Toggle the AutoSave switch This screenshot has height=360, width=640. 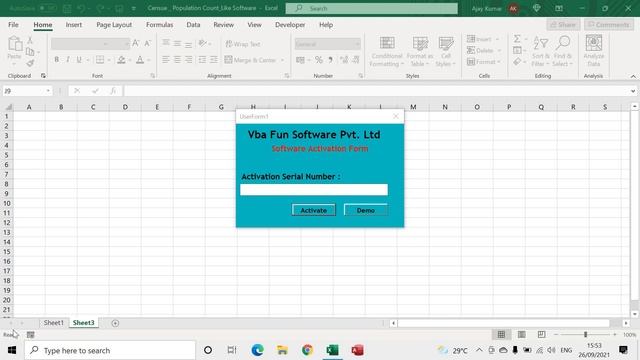48,8
